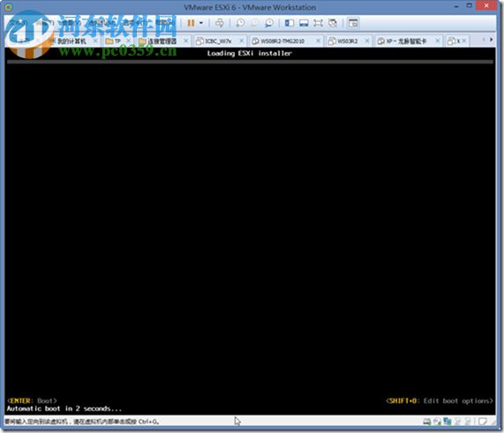Click the 'Automatic boot in 2 seconds...' text
Viewport: 504px width, 433px height.
[64, 409]
